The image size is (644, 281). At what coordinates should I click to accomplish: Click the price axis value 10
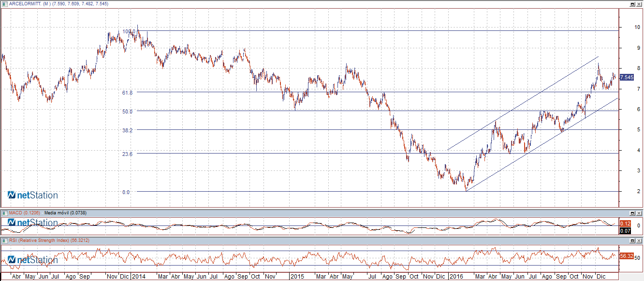click(636, 27)
